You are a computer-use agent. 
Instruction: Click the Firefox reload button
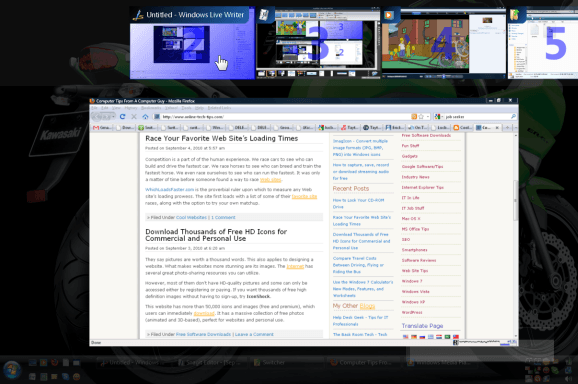point(122,116)
